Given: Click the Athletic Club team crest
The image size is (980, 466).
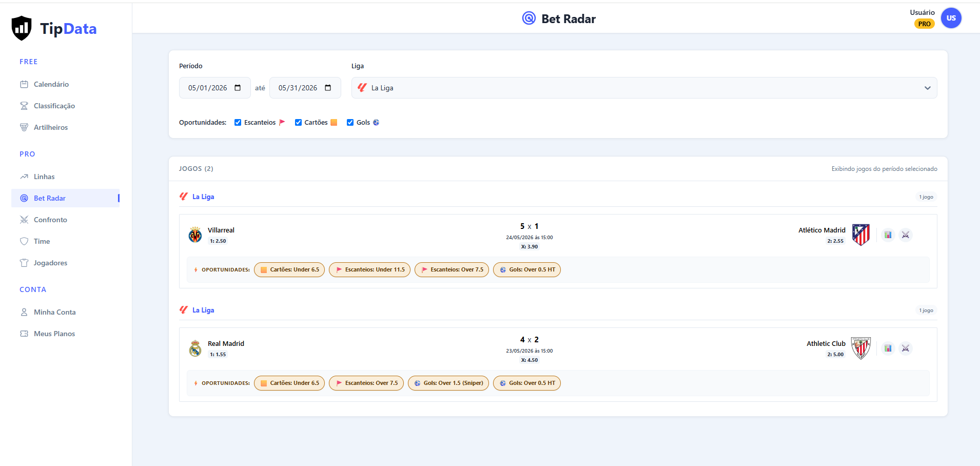Looking at the screenshot, I should 861,348.
